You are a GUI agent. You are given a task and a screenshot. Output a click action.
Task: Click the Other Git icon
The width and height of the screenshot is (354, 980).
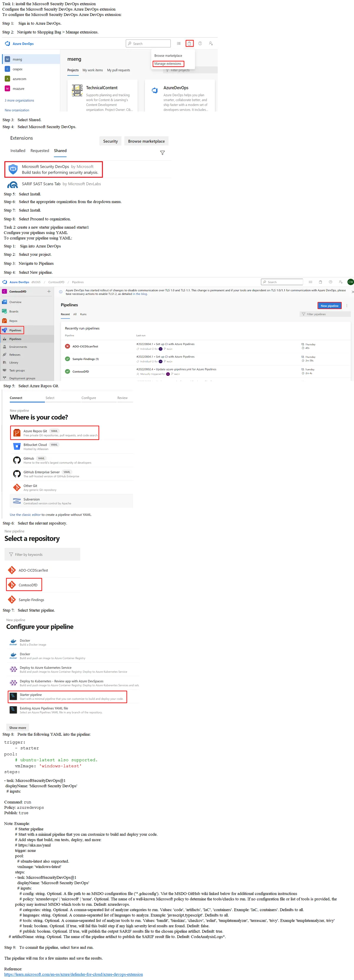[17, 487]
